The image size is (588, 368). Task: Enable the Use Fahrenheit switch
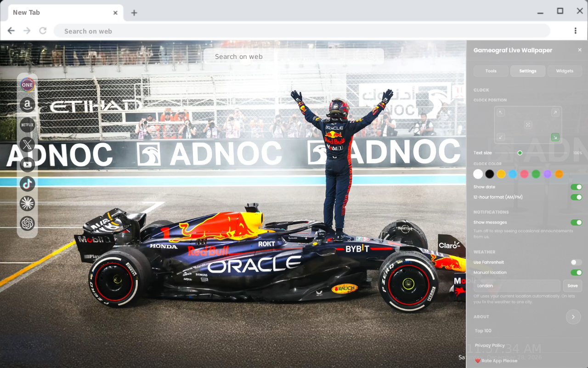click(x=576, y=262)
